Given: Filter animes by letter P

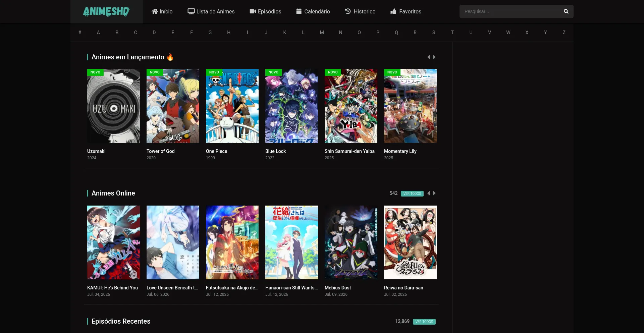Looking at the screenshot, I should coord(378,33).
